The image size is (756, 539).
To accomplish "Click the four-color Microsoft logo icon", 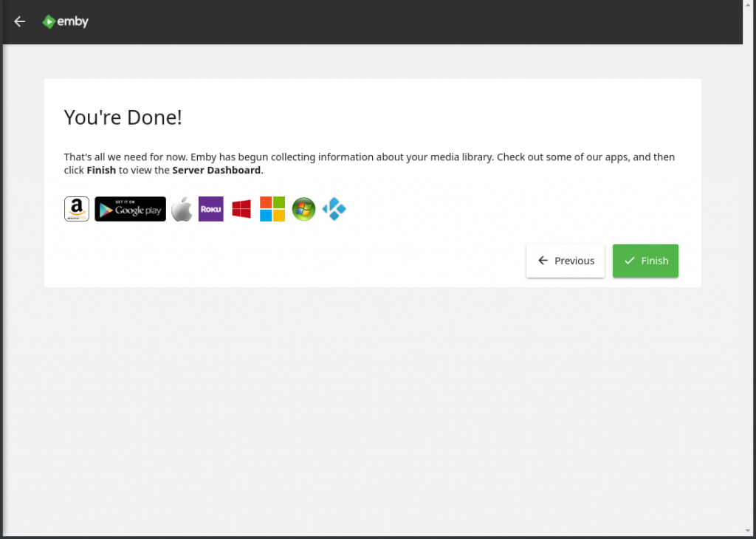I will (x=272, y=209).
